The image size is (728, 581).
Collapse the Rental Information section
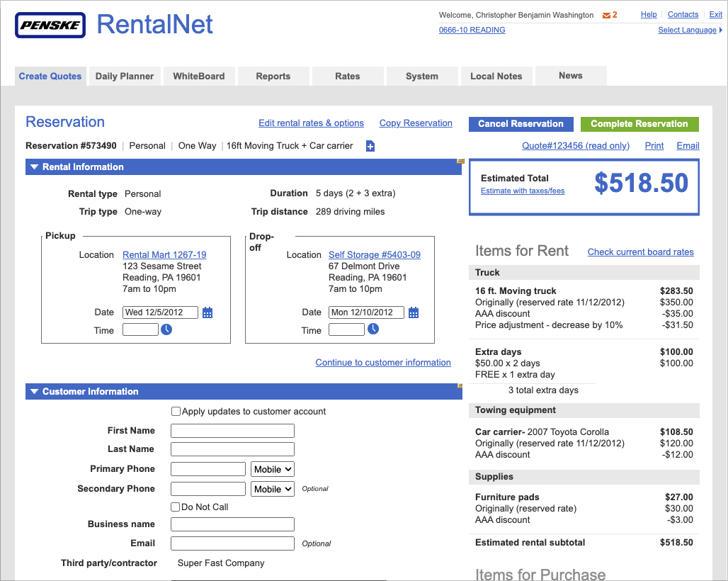click(34, 167)
